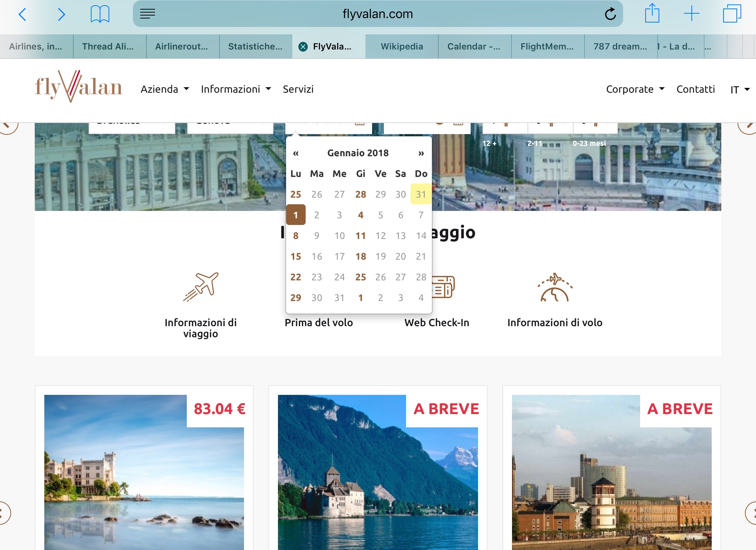This screenshot has height=550, width=756.
Task: Select January 18 in the calendar
Action: coord(361,256)
